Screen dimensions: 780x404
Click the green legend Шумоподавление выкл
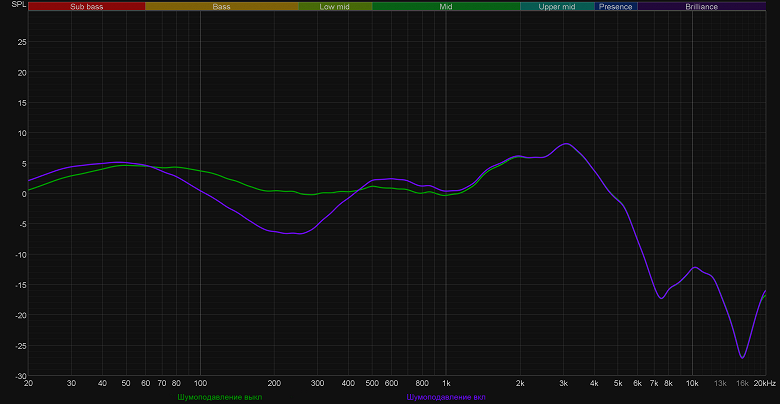(219, 397)
